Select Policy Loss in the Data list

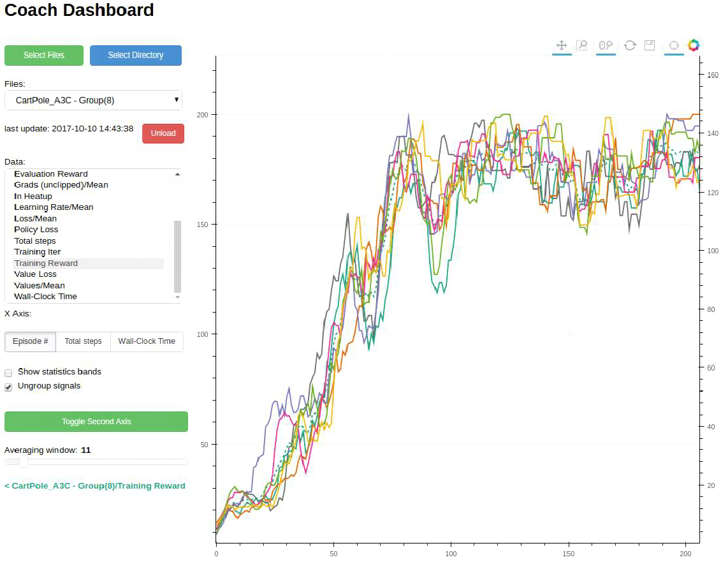[x=36, y=230]
